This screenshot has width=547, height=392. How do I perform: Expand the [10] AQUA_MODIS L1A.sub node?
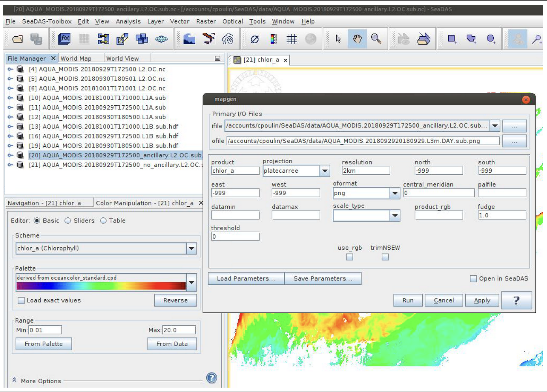[x=10, y=98]
